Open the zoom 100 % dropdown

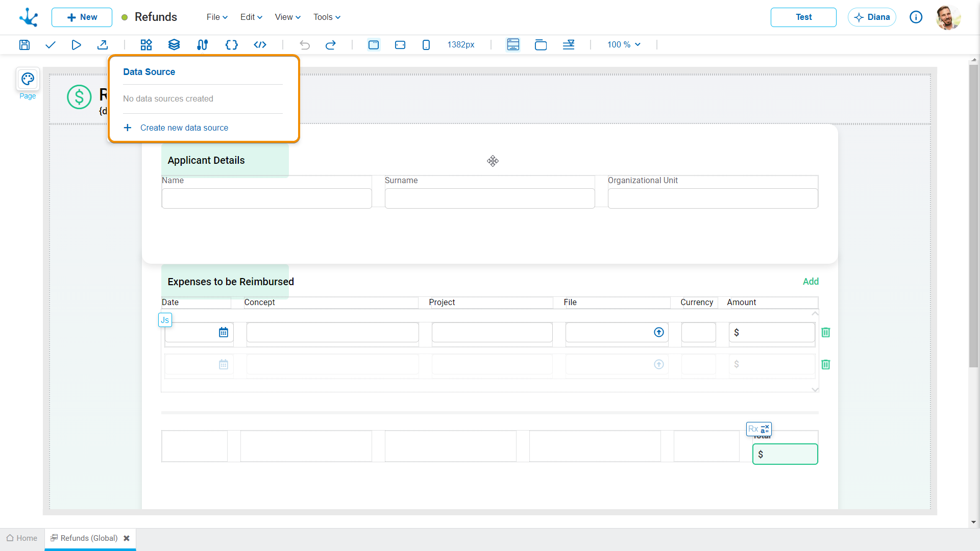coord(624,45)
